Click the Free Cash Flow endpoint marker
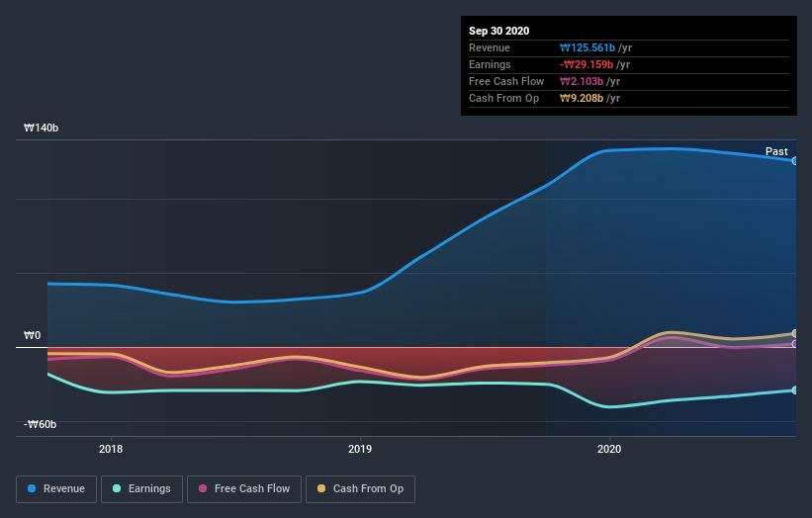 pos(795,344)
